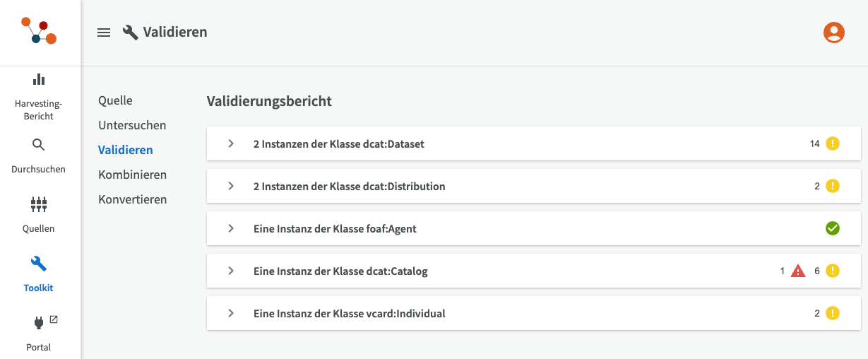Expand the dcat:Distribution chevron

[231, 186]
